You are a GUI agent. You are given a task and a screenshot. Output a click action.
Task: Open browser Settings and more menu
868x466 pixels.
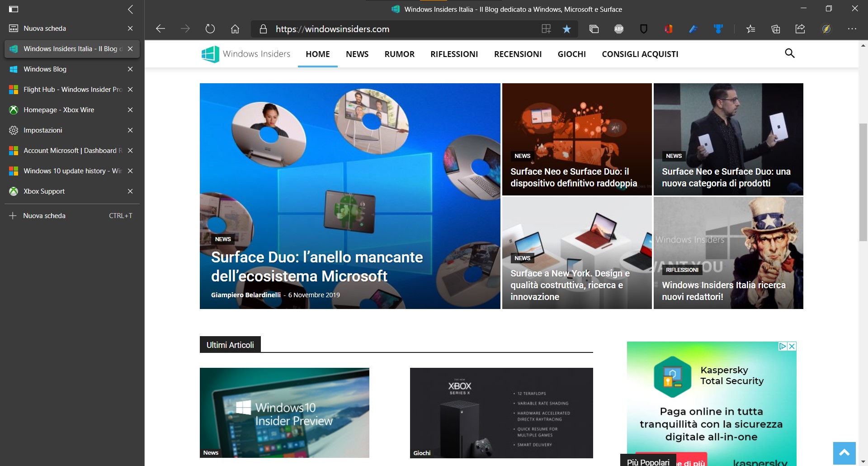852,29
